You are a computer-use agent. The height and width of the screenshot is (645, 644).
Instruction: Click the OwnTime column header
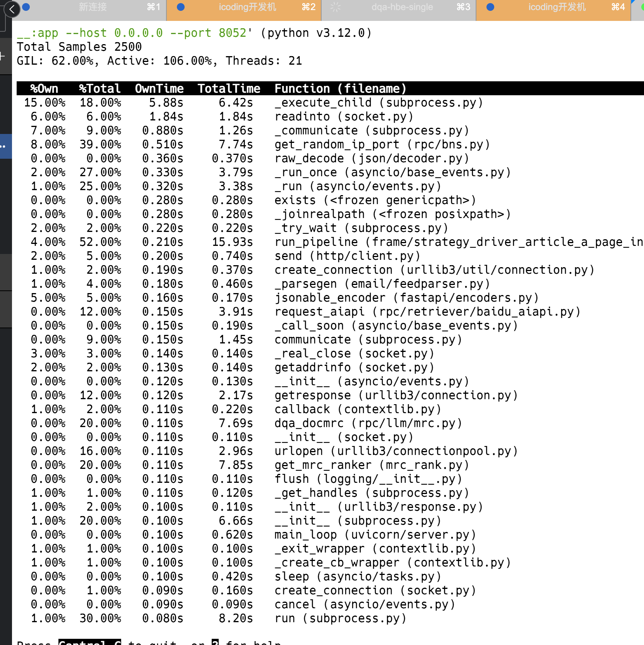click(x=159, y=89)
